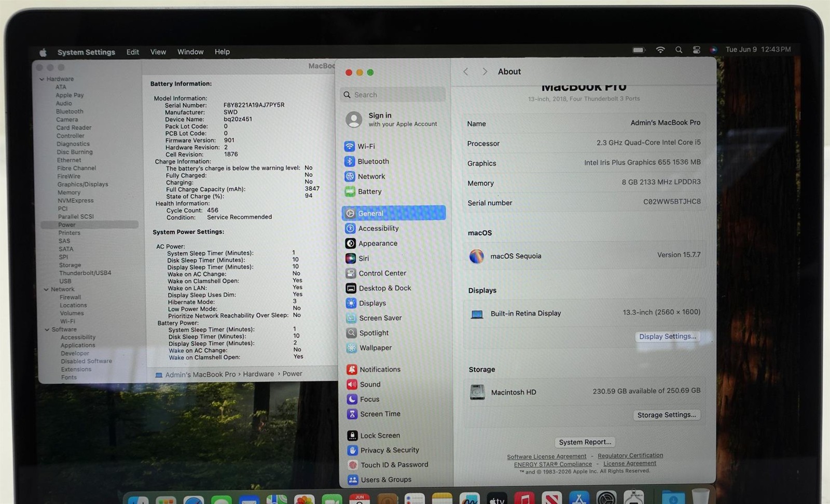
Task: Collapse Software section in System Information
Action: tap(47, 329)
